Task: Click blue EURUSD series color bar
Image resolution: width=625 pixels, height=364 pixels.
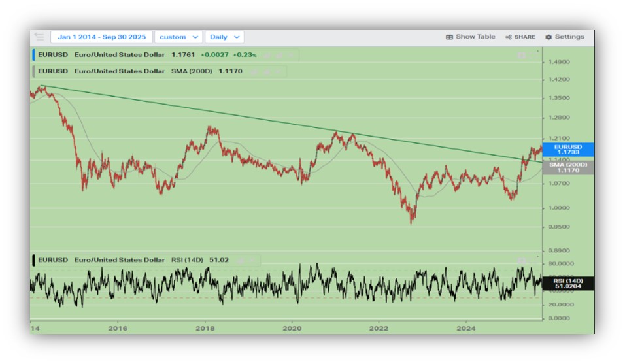Action: coord(33,55)
